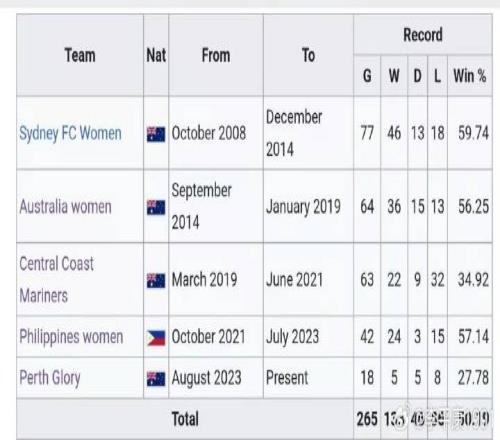Viewport: 500px width, 440px height.
Task: Click the flag icon in Central Coast Mariners row
Action: (x=156, y=281)
